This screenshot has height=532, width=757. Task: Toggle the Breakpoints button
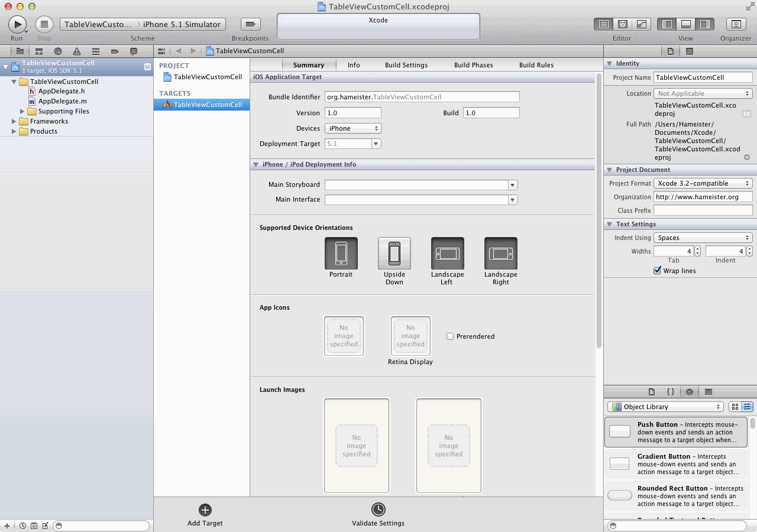tap(250, 24)
